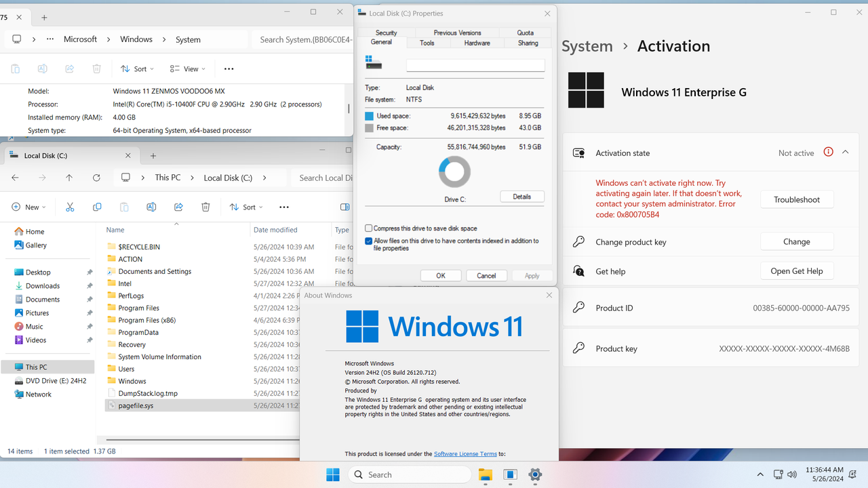Click drive usage donut chart
Screen dimensions: 868x488
pyautogui.click(x=454, y=171)
